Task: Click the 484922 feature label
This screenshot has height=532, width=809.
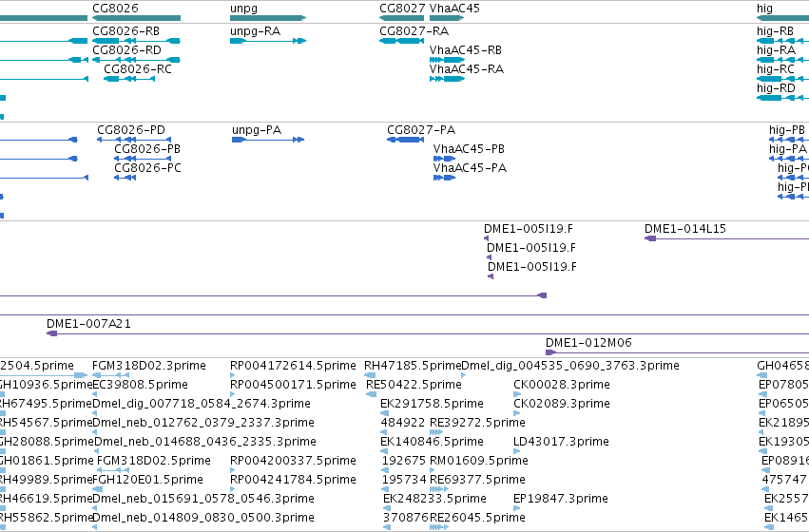Action: [403, 423]
